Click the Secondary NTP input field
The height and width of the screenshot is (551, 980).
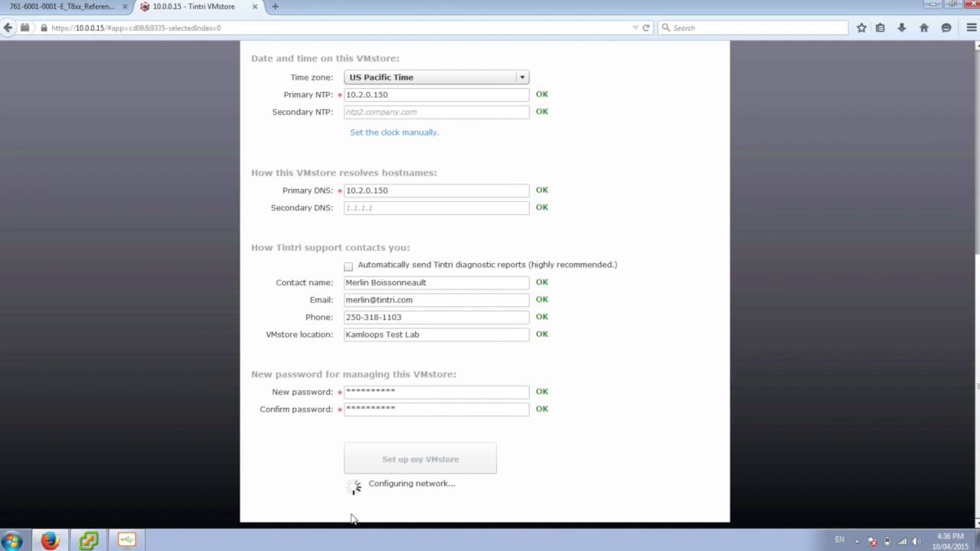(x=436, y=112)
